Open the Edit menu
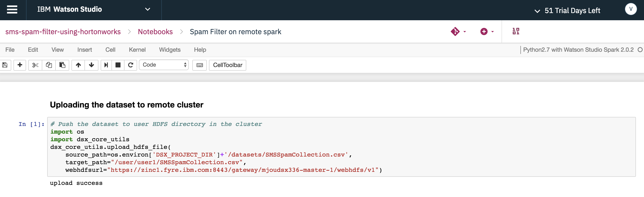644x197 pixels. click(33, 50)
